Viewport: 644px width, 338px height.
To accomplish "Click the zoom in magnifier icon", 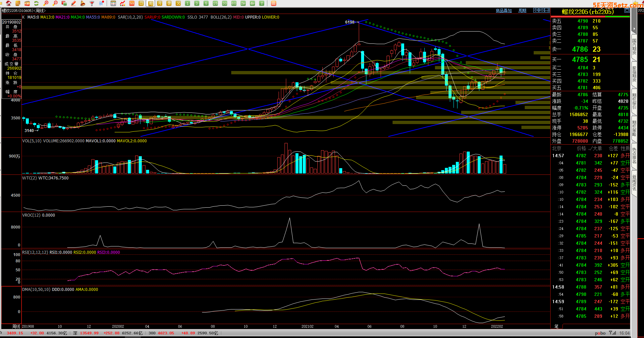I will point(46,3).
